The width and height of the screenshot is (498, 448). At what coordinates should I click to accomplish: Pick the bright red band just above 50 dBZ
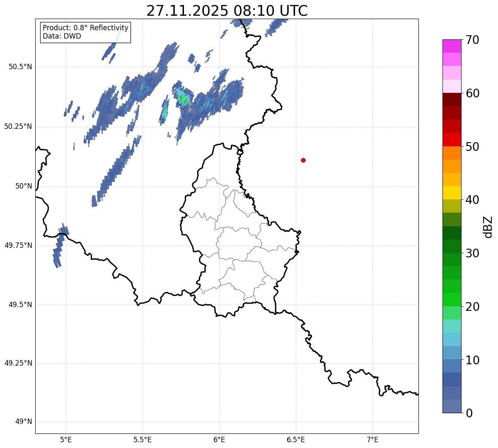pos(452,139)
